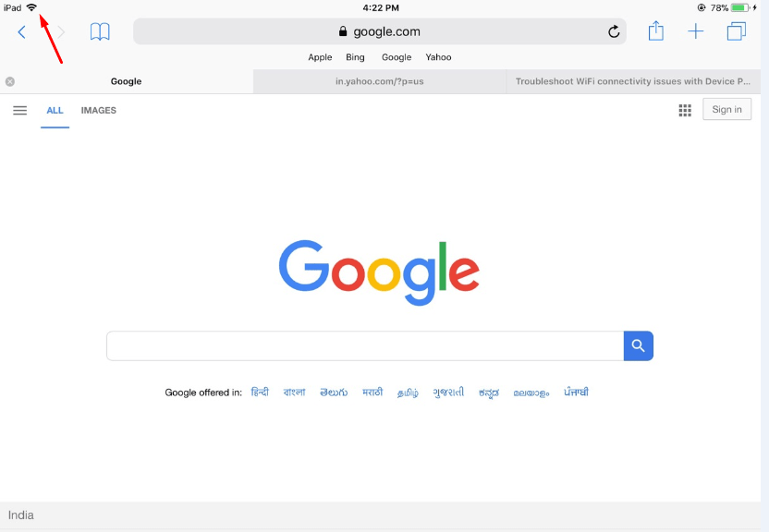Viewport: 769px width, 532px height.
Task: Select the IMAGES search tab
Action: tap(99, 111)
